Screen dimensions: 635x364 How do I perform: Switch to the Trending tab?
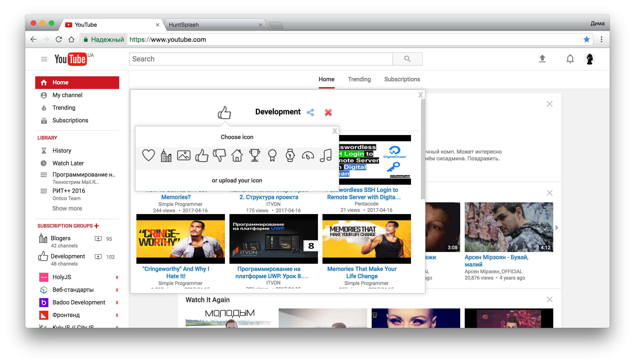(x=359, y=79)
